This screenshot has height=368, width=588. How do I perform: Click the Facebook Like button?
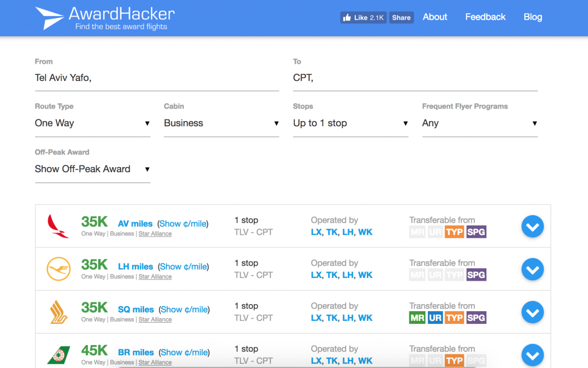click(363, 18)
